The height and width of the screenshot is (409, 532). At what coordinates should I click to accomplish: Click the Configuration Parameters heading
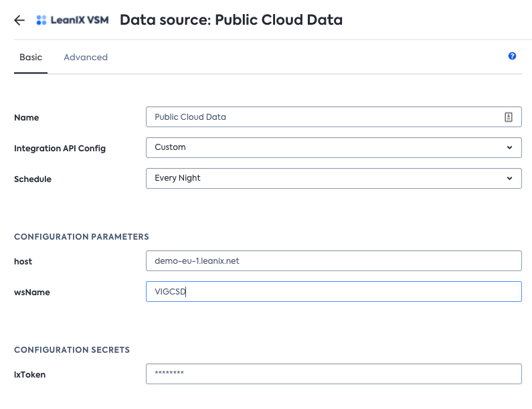pyautogui.click(x=82, y=237)
